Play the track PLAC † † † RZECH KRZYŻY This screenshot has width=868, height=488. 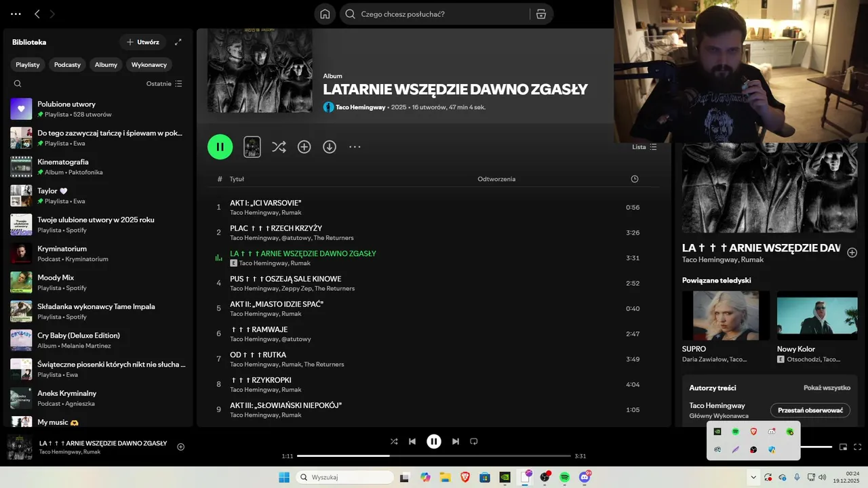coord(433,232)
